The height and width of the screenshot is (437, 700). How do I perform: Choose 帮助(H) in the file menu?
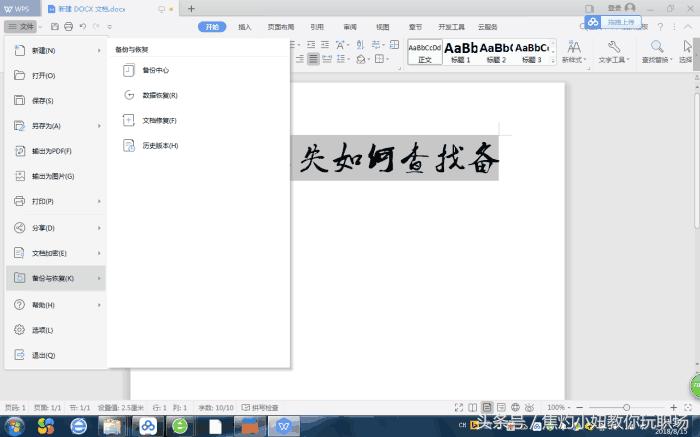(x=56, y=305)
